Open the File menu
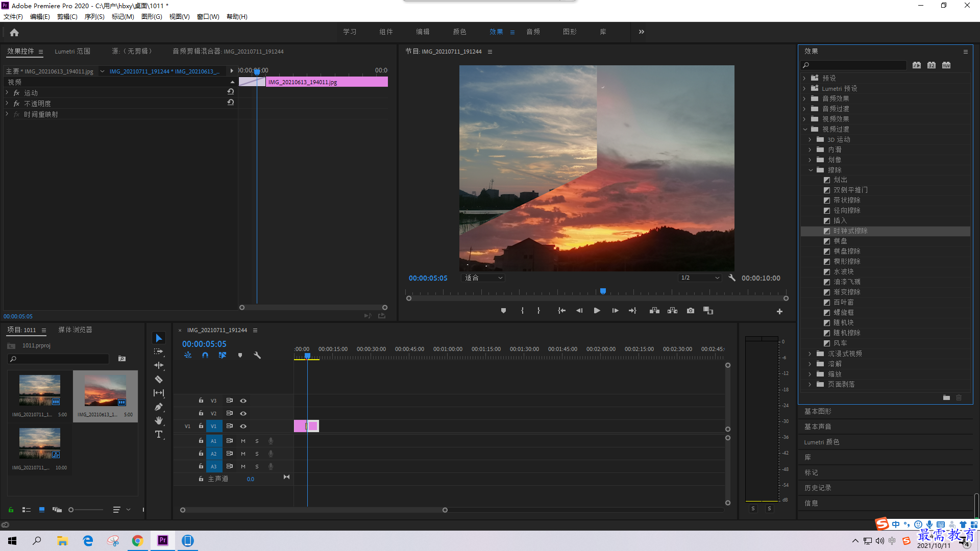The height and width of the screenshot is (551, 980). point(13,16)
